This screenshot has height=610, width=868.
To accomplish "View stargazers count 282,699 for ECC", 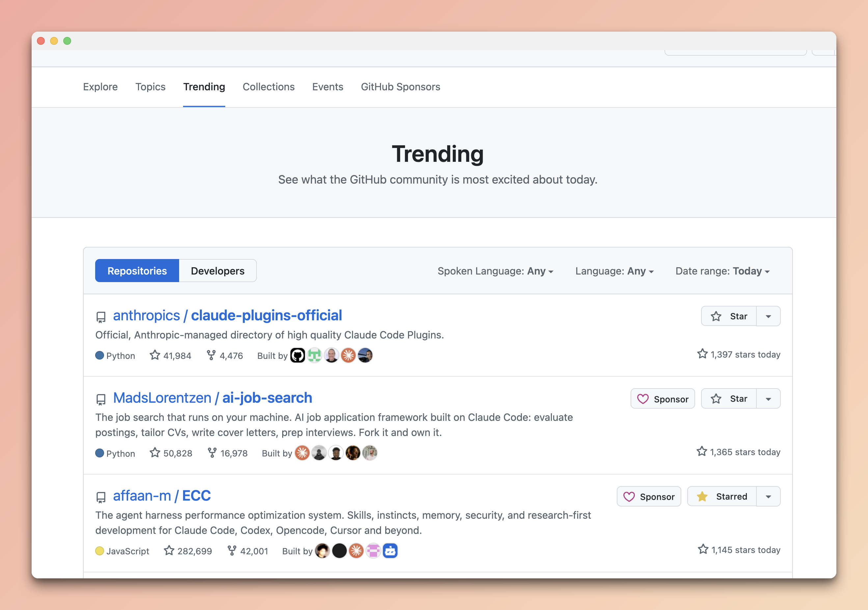I will point(188,551).
